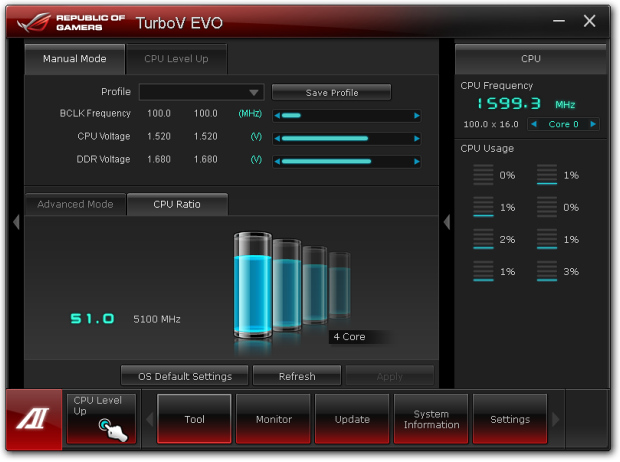The image size is (620, 462).
Task: Increase DDR Voltage with right arrow
Action: (x=416, y=161)
